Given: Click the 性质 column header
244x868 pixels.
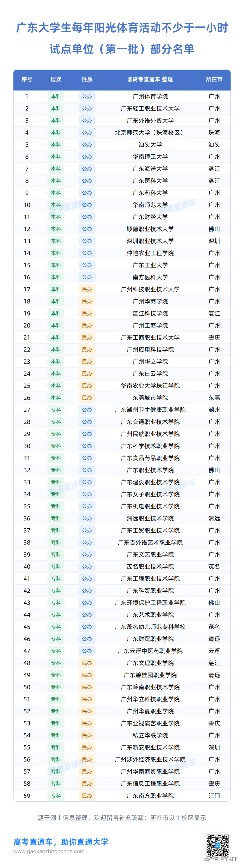Looking at the screenshot, I should (x=87, y=79).
